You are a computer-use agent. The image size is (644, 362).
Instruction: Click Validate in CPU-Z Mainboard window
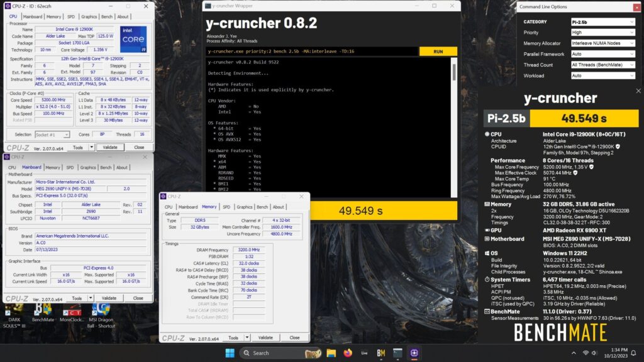(109, 299)
